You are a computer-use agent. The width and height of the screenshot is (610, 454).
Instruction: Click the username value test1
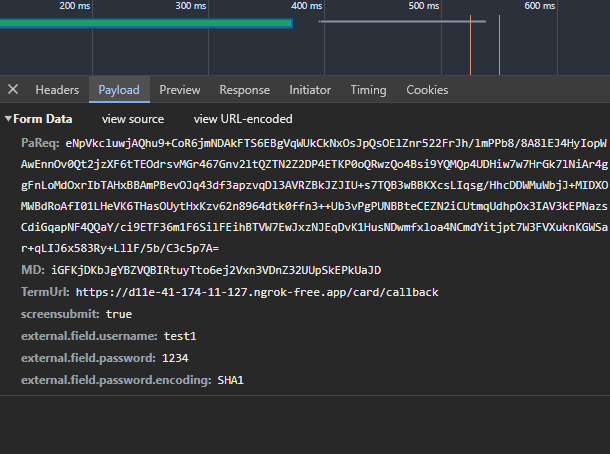179,336
